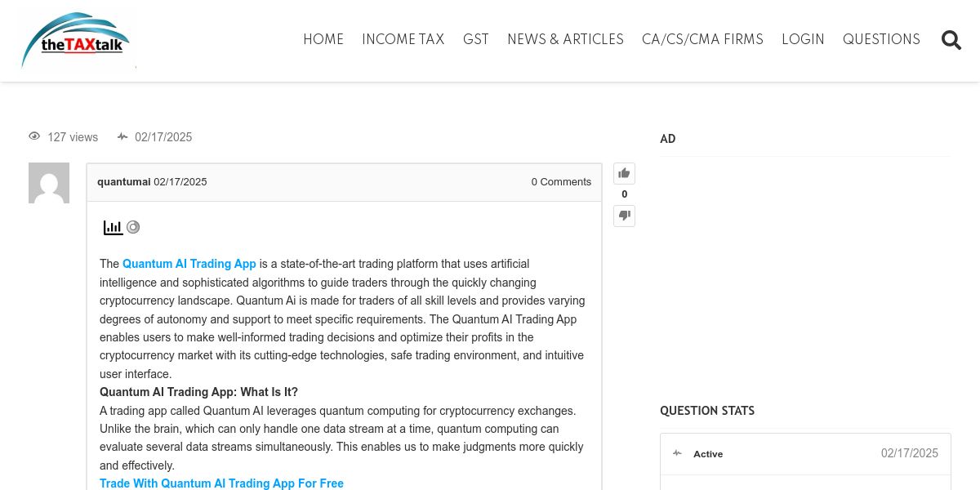
Task: Follow Trade With Quantum AI For Free link
Action: (x=221, y=483)
